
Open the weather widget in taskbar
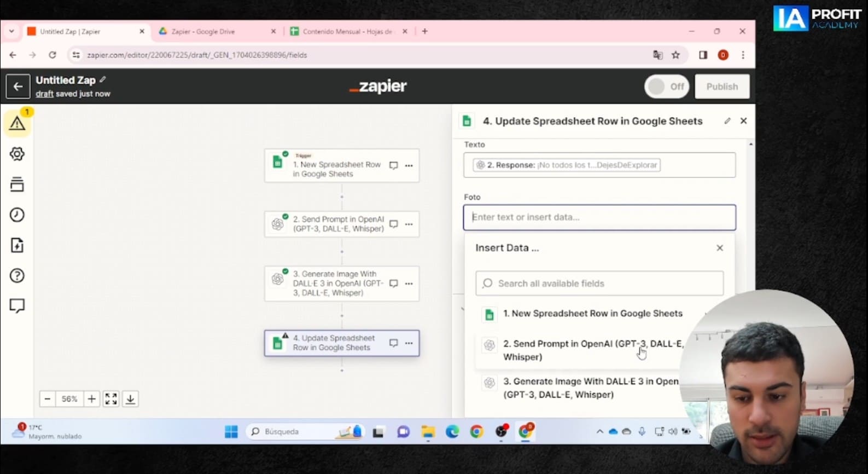pos(48,432)
